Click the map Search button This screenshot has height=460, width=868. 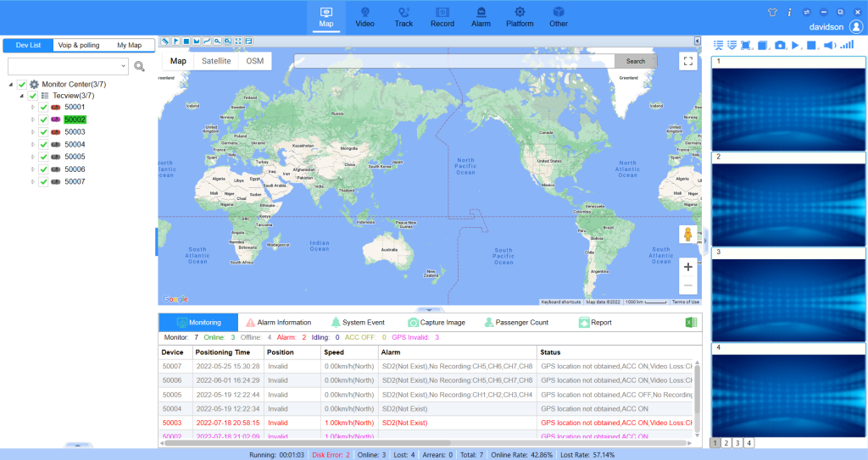click(635, 61)
